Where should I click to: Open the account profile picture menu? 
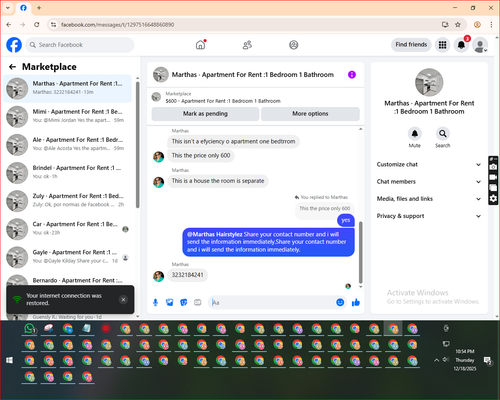click(480, 45)
